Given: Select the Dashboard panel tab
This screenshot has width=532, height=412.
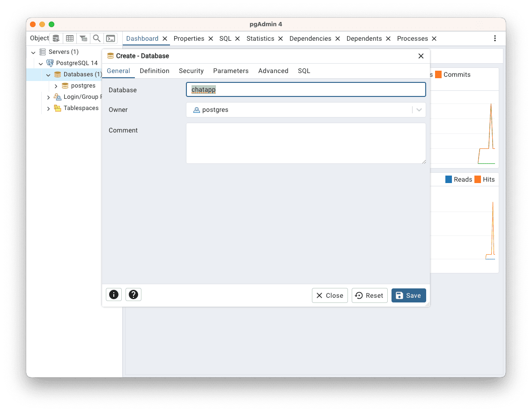Looking at the screenshot, I should click(x=142, y=39).
